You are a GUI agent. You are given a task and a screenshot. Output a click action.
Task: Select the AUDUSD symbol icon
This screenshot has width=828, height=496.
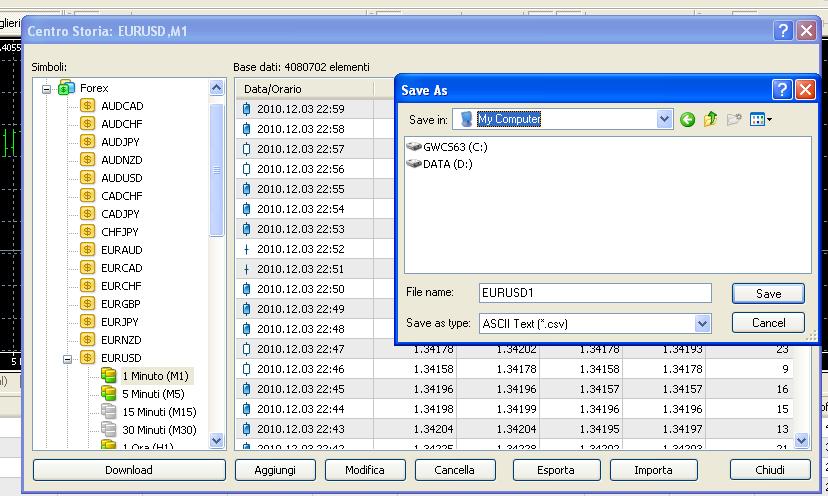pyautogui.click(x=87, y=177)
